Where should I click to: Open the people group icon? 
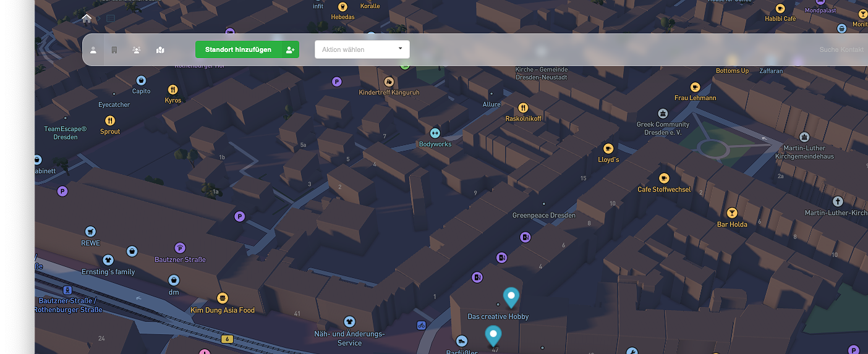point(137,50)
